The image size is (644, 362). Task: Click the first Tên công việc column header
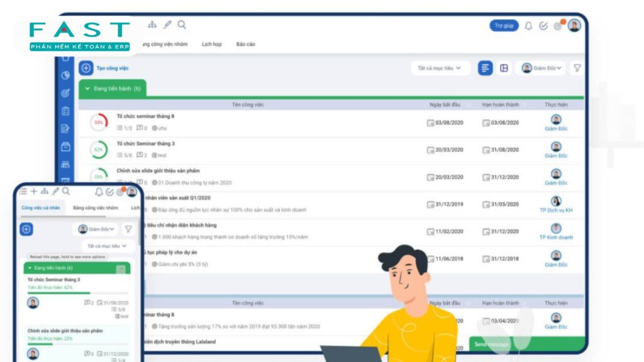tap(248, 105)
